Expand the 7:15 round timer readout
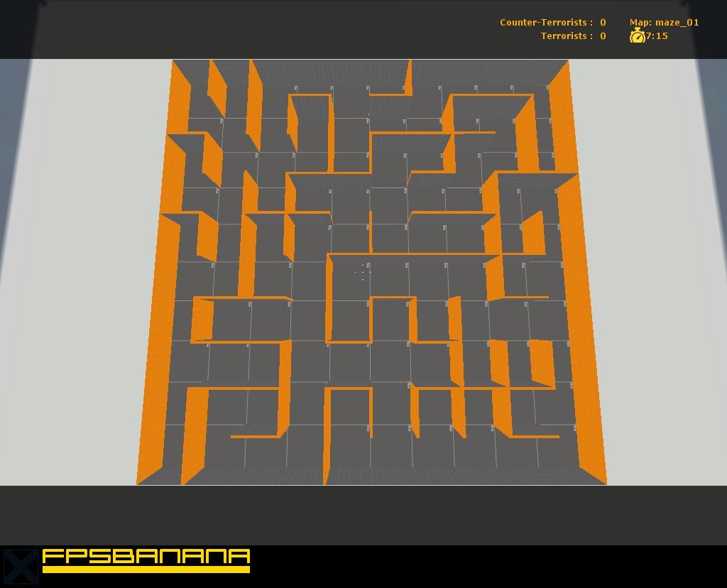Viewport: 727px width, 588px height. pos(657,36)
